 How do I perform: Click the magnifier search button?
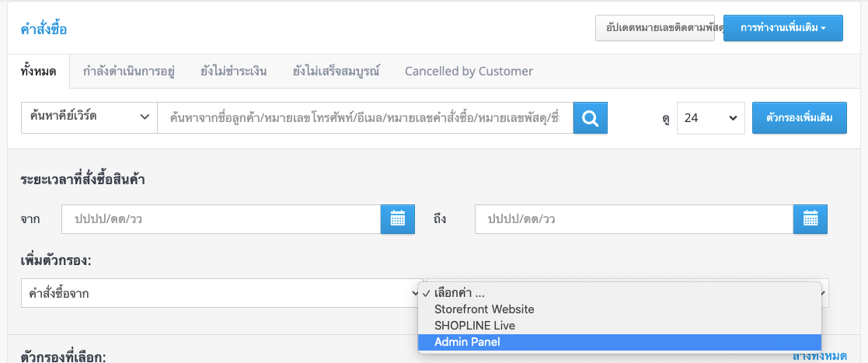(590, 118)
